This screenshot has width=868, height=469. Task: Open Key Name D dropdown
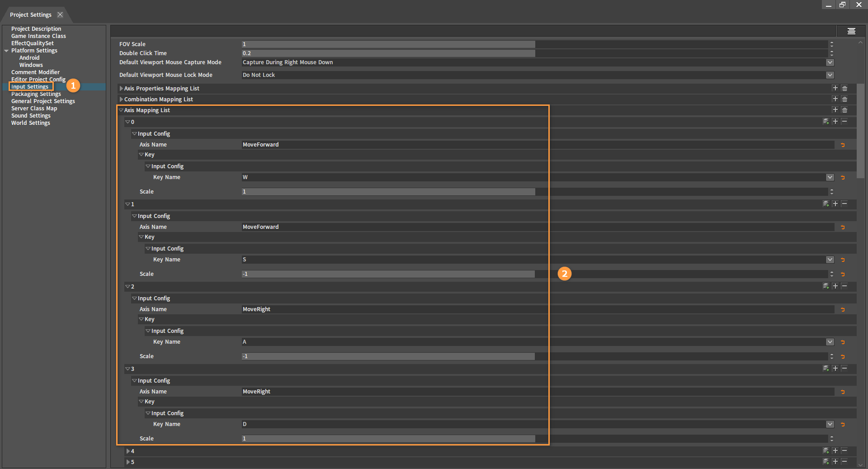point(830,424)
